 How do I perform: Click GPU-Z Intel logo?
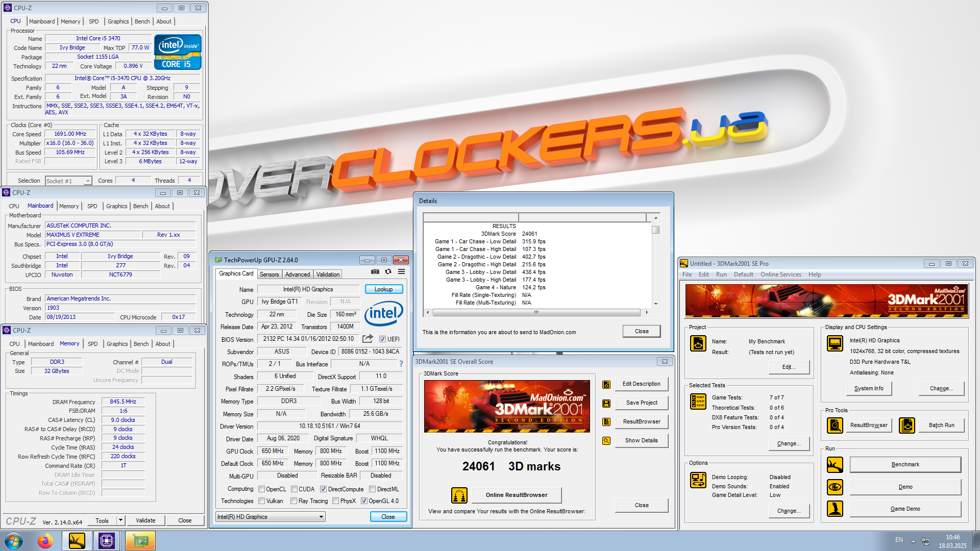[x=384, y=313]
